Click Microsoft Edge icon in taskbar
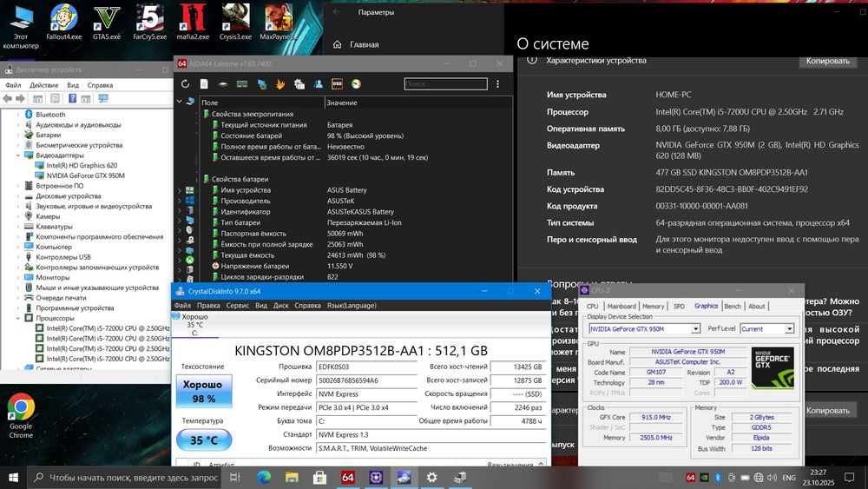 point(264,477)
